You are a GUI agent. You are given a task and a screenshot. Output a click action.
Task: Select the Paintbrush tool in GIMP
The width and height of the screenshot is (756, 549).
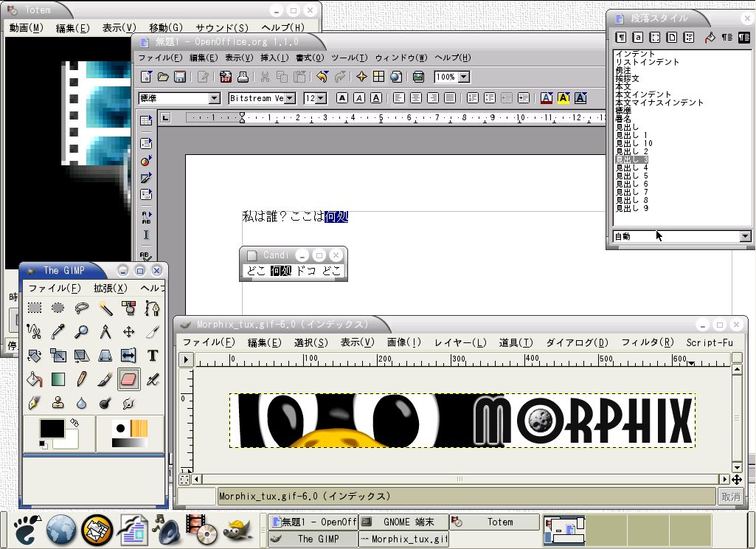point(105,379)
